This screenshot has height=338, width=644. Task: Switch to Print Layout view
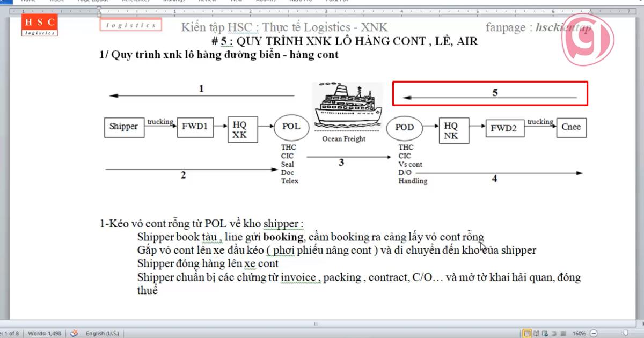click(527, 333)
